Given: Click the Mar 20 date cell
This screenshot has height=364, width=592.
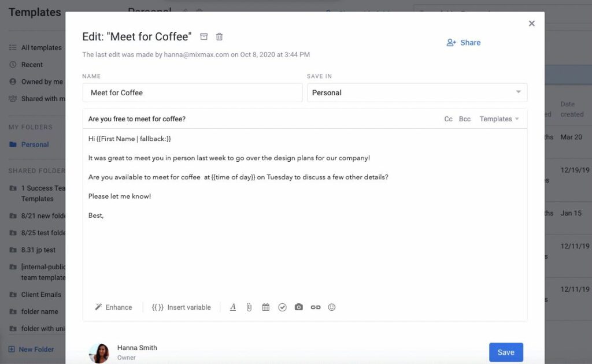Looking at the screenshot, I should 571,138.
